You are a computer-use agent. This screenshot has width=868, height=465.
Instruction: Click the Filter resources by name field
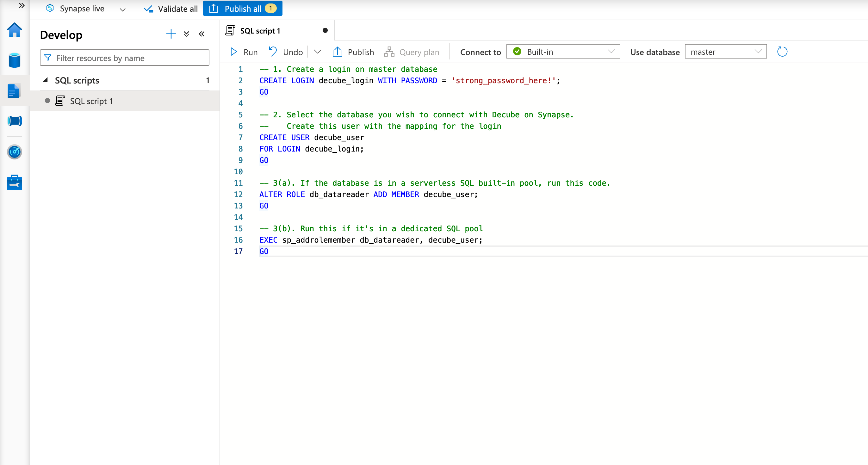click(124, 58)
